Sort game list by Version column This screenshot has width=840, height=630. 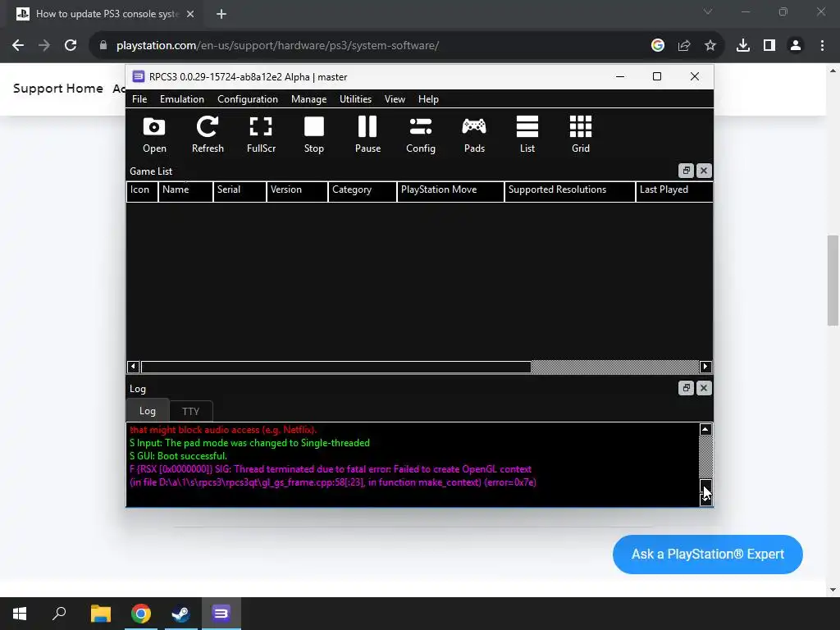click(297, 191)
